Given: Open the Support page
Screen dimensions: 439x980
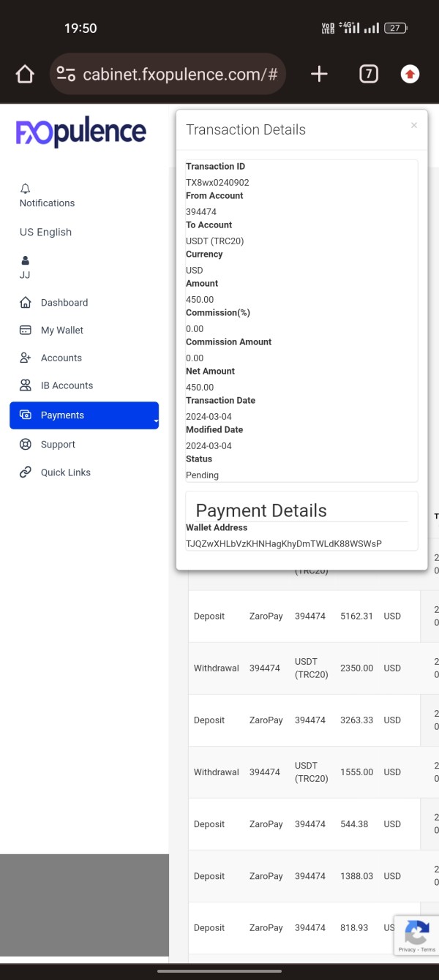Looking at the screenshot, I should click(x=58, y=444).
